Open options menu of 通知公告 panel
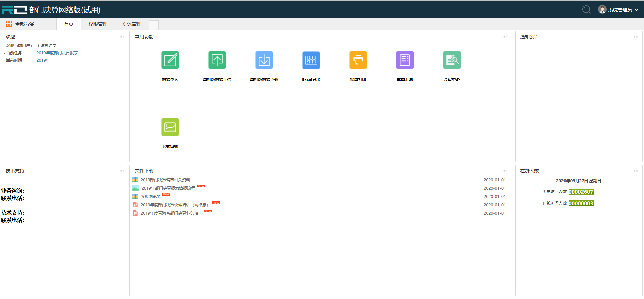 click(x=636, y=37)
